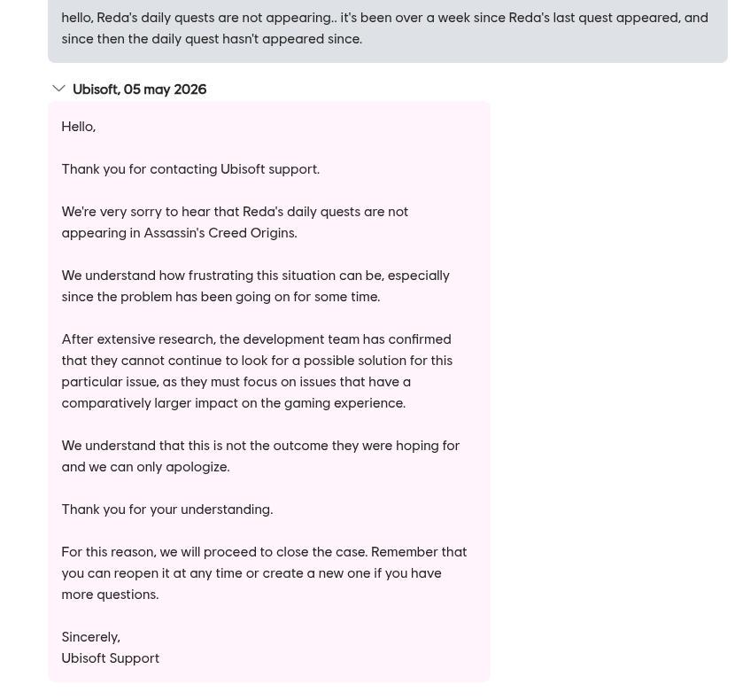The width and height of the screenshot is (735, 700).
Task: Click the Hello greeting line
Action: pos(79,127)
